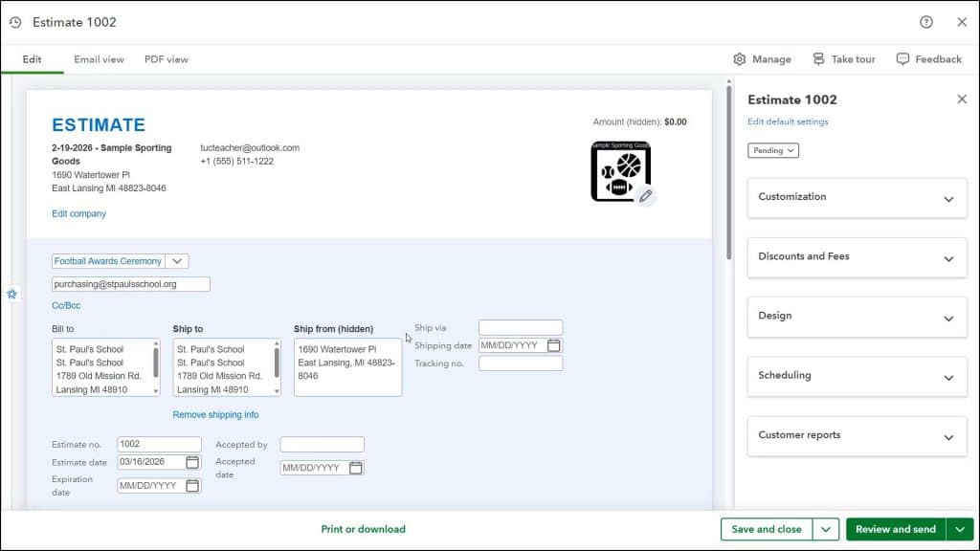This screenshot has width=980, height=551.
Task: Expand the Customization section
Action: click(857, 197)
